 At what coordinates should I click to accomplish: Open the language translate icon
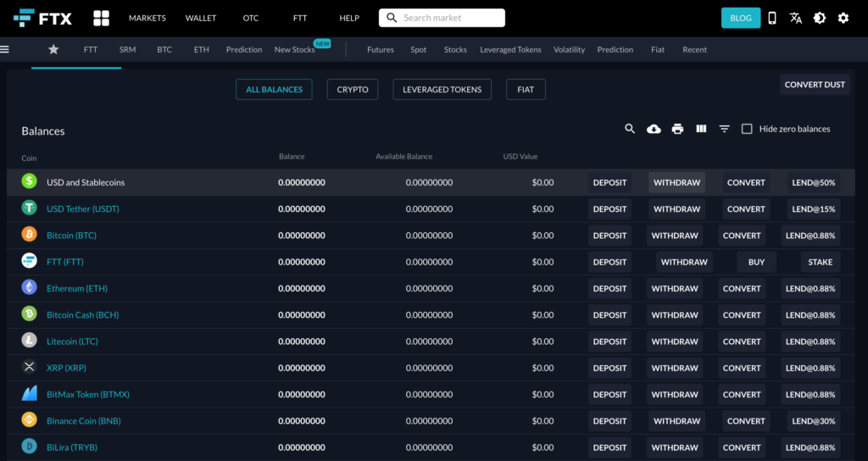click(x=795, y=18)
